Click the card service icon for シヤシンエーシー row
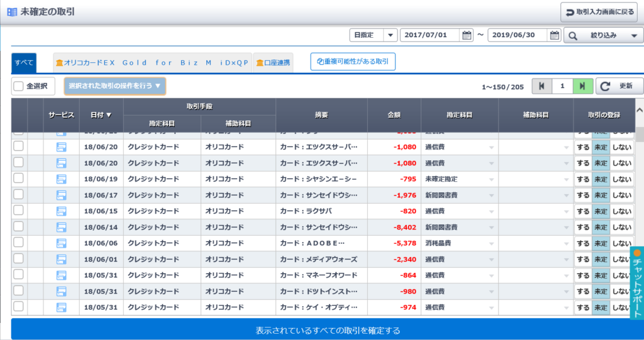 tap(61, 179)
